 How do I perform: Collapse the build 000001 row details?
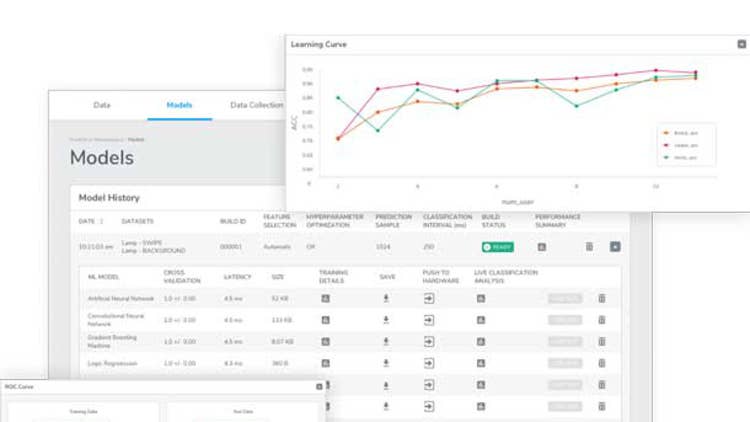(x=615, y=246)
